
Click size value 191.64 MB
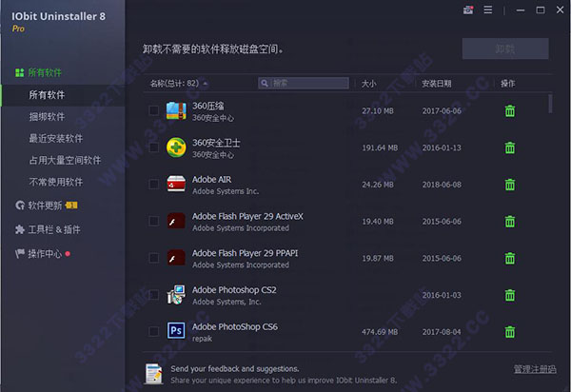pos(380,147)
